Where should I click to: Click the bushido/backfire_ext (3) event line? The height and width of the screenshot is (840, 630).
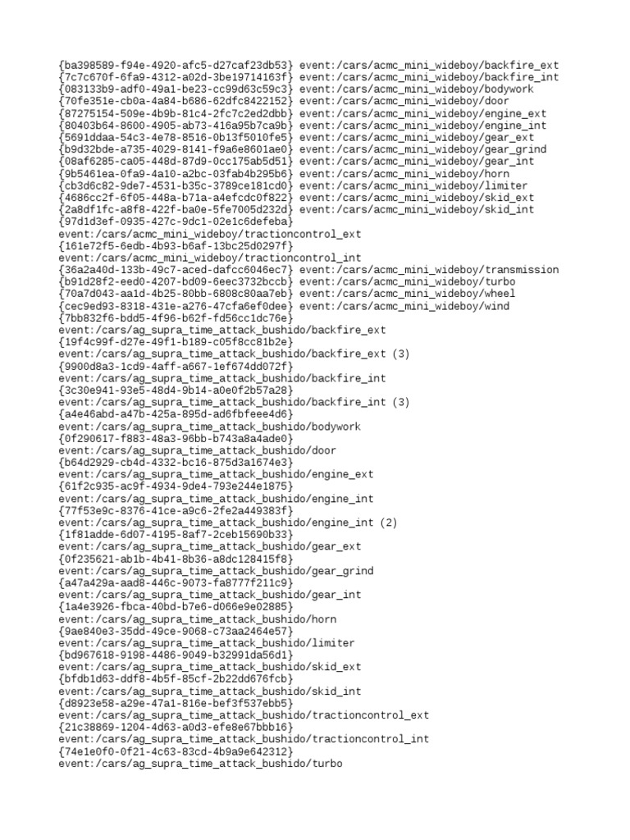pos(234,354)
